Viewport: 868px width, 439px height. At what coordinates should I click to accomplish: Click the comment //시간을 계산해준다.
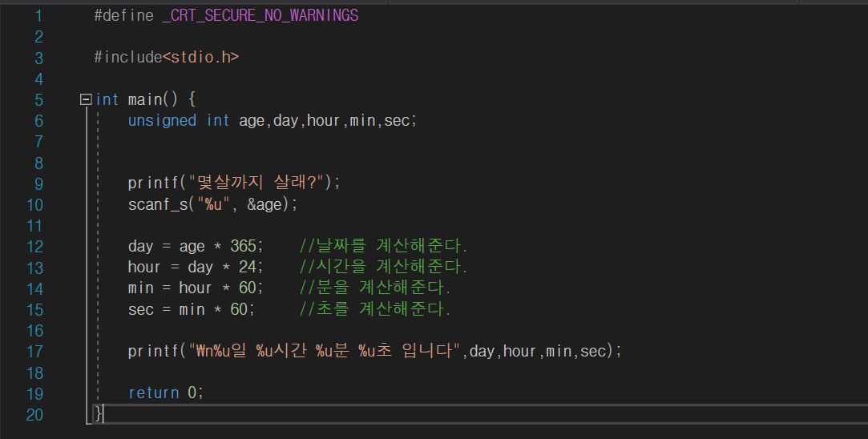coord(384,266)
